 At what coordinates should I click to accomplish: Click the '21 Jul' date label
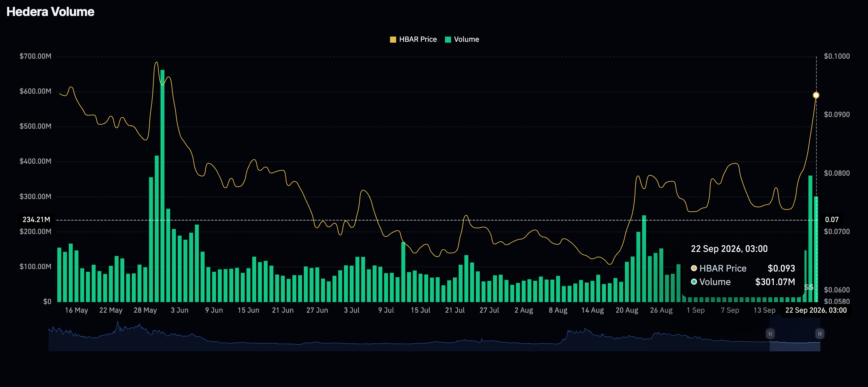[x=455, y=311]
